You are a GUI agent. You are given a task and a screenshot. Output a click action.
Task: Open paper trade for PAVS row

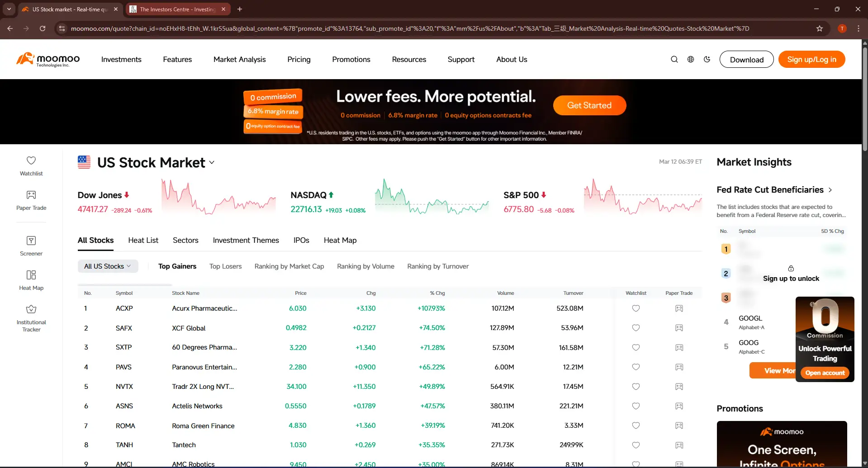[x=679, y=367]
